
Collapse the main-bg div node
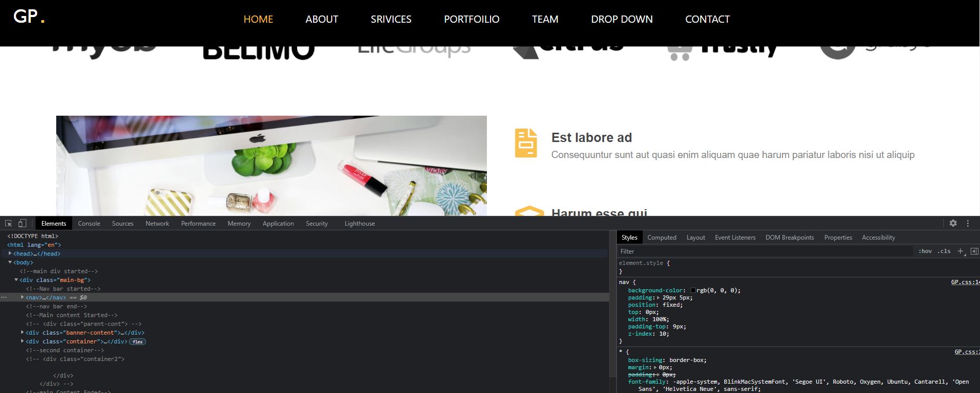[16, 280]
